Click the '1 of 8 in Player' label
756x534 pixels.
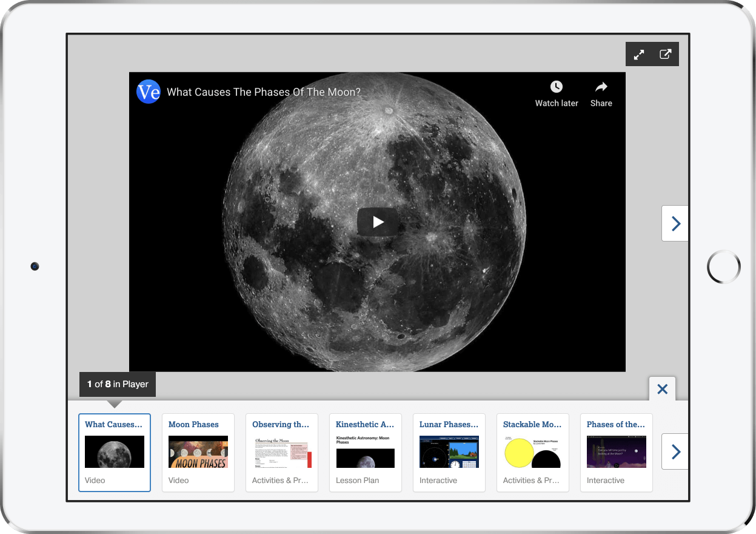click(x=118, y=384)
